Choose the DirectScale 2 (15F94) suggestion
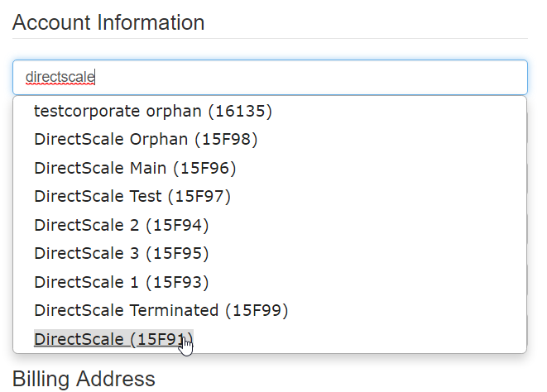 pos(122,225)
